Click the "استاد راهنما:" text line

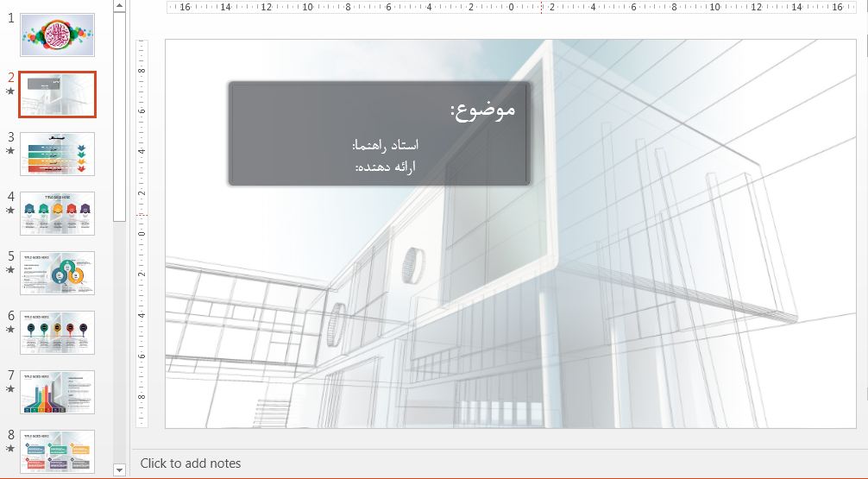[386, 144]
